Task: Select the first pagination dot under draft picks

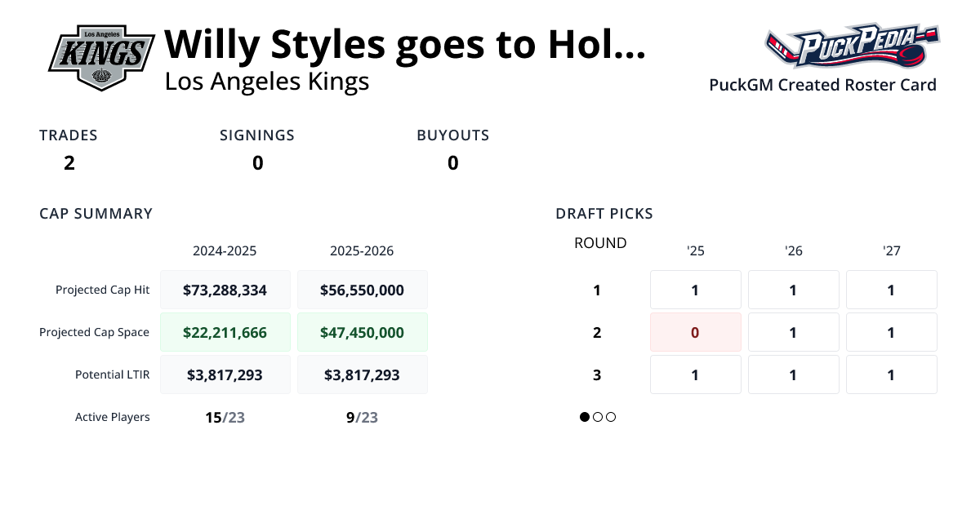Action: click(x=585, y=417)
